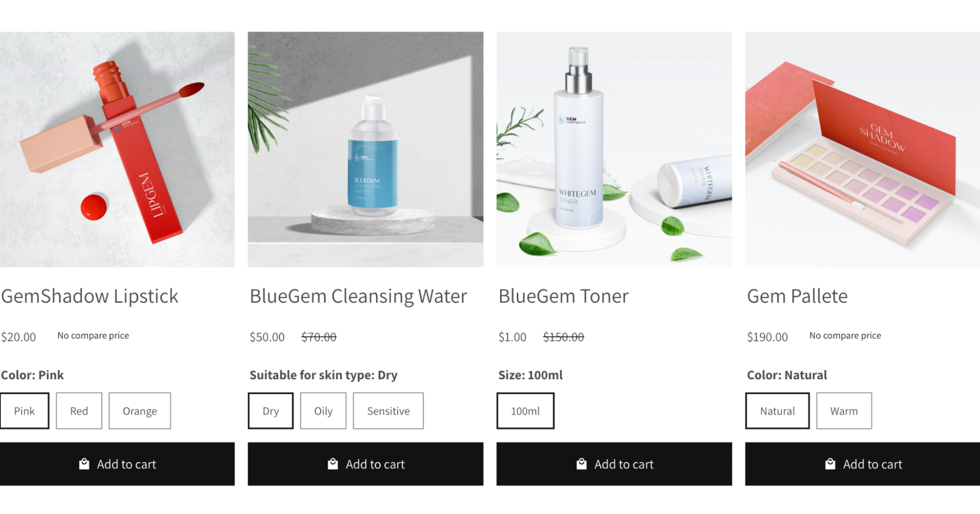Open the GemShadow Lipstick product image
The height and width of the screenshot is (514, 980).
[x=117, y=149]
